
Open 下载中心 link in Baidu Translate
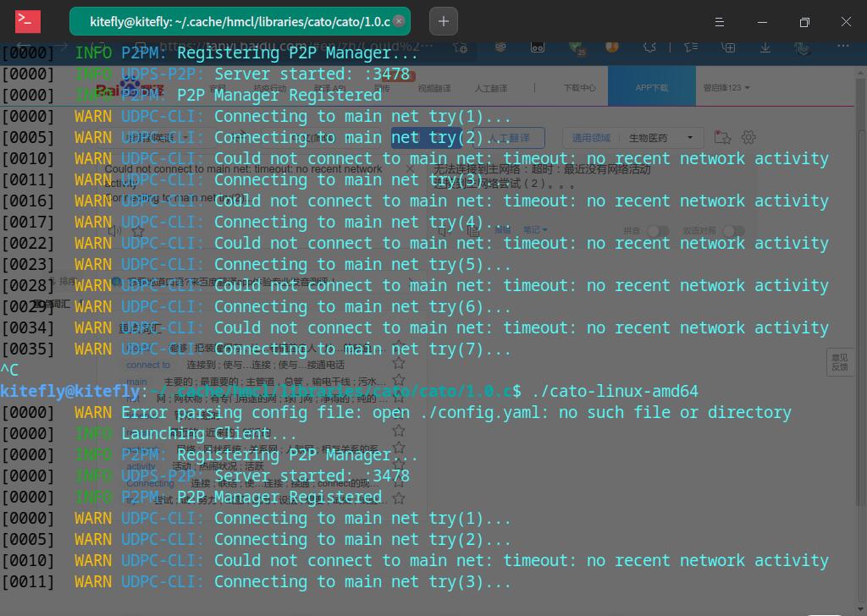[579, 88]
